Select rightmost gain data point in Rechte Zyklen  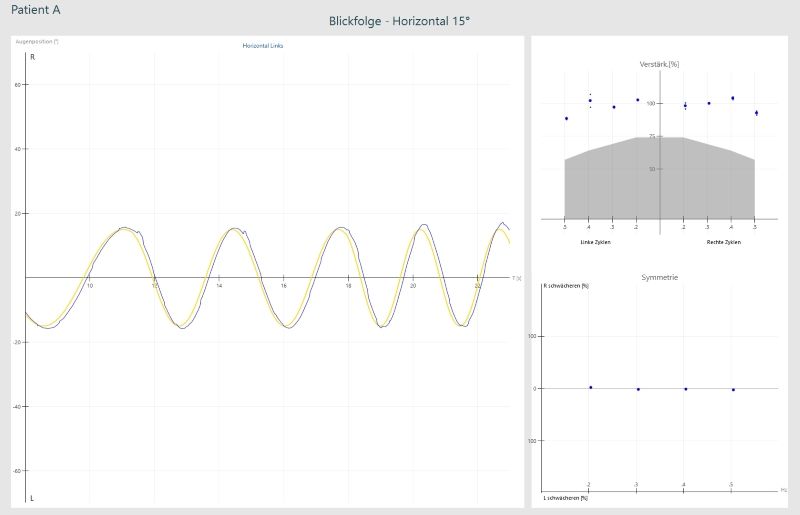coord(756,113)
